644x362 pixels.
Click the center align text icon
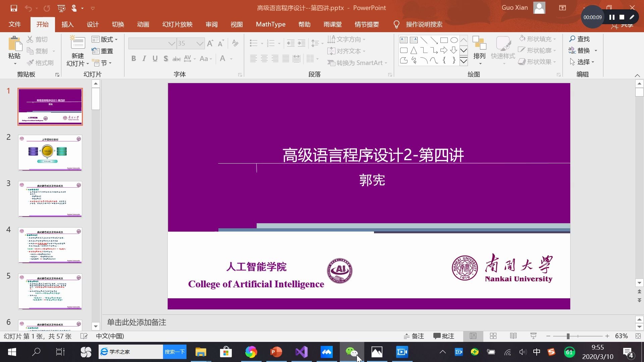point(264,59)
